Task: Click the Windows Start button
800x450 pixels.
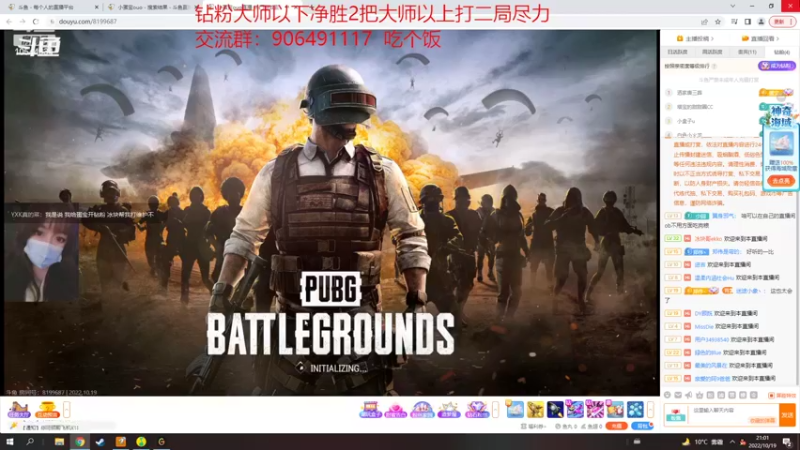Action: [10, 442]
